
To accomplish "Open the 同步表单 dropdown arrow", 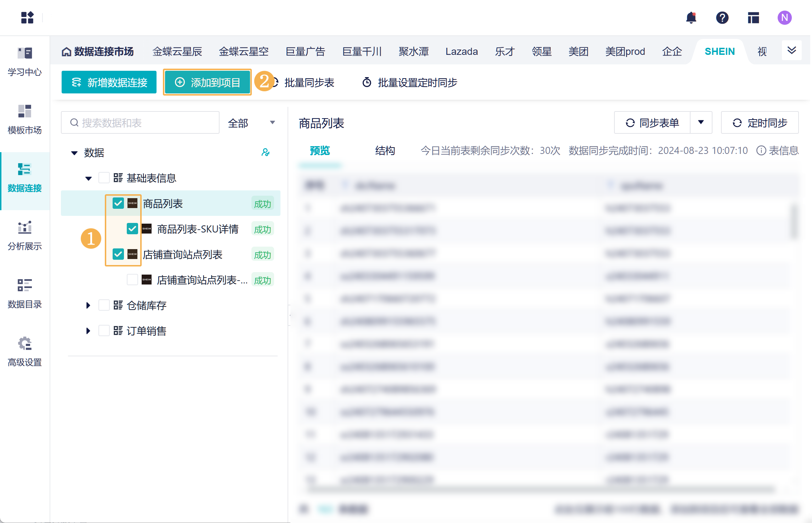I will (x=701, y=122).
